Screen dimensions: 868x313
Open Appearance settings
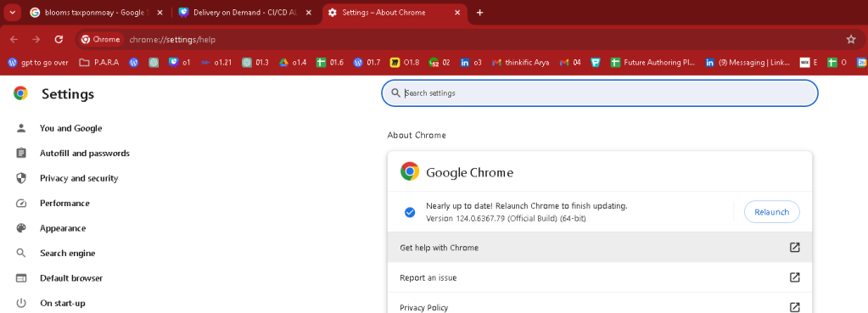[63, 228]
